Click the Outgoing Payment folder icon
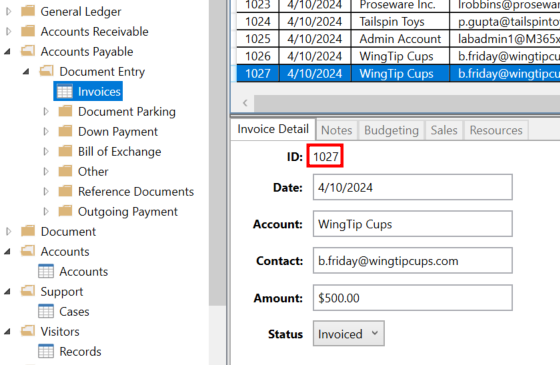 click(x=65, y=211)
